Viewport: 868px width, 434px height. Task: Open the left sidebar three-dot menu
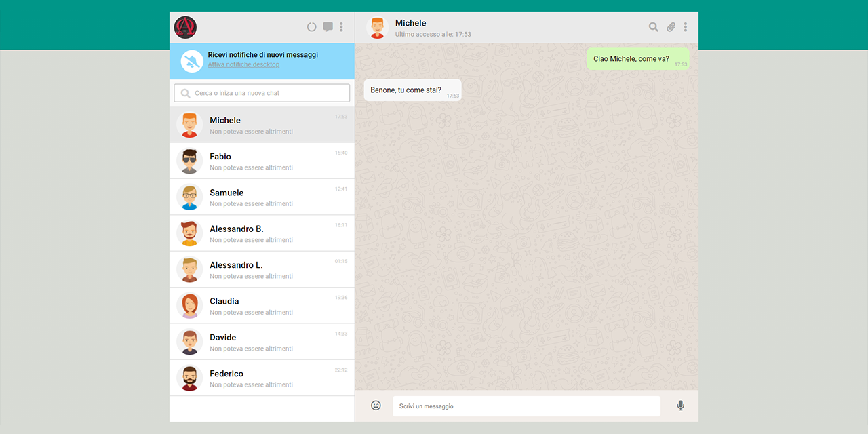[x=341, y=26]
